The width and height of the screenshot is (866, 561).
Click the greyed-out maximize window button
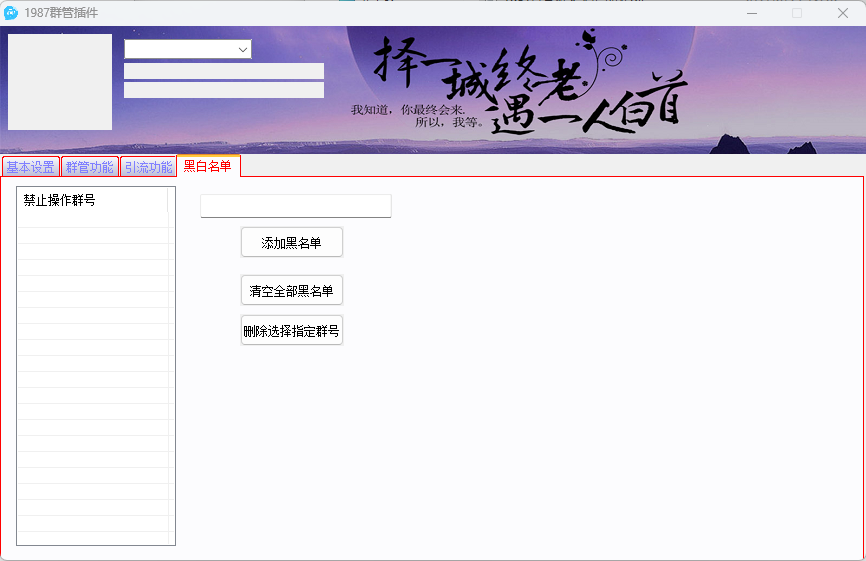tap(797, 13)
